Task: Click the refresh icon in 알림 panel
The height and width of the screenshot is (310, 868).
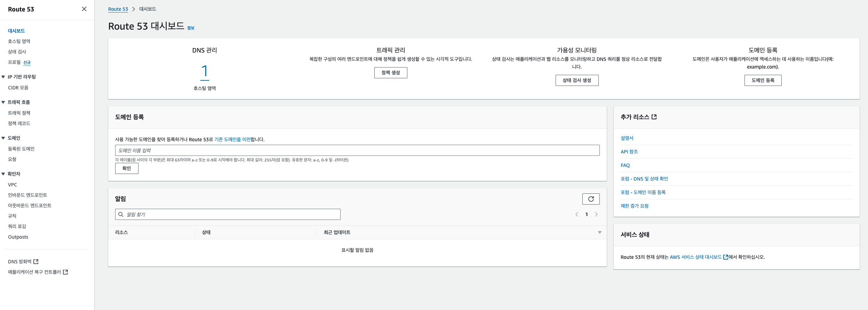Action: pos(591,199)
